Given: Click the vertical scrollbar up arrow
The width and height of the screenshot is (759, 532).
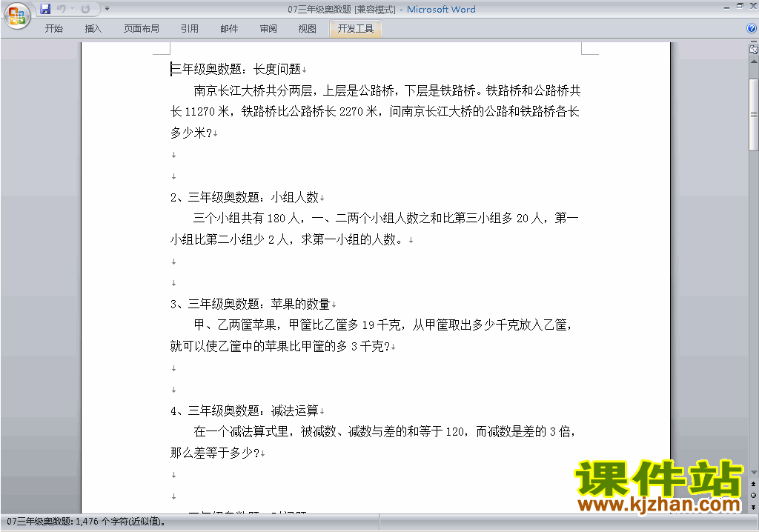Looking at the screenshot, I should 754,61.
